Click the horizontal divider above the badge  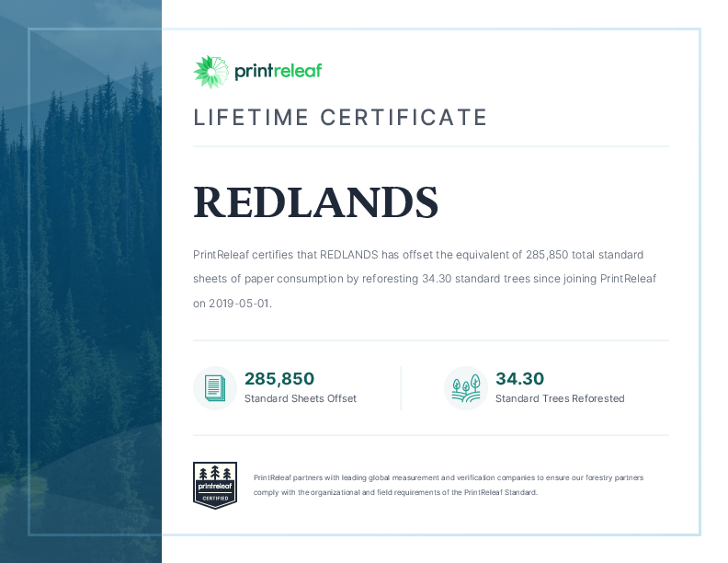pyautogui.click(x=430, y=435)
